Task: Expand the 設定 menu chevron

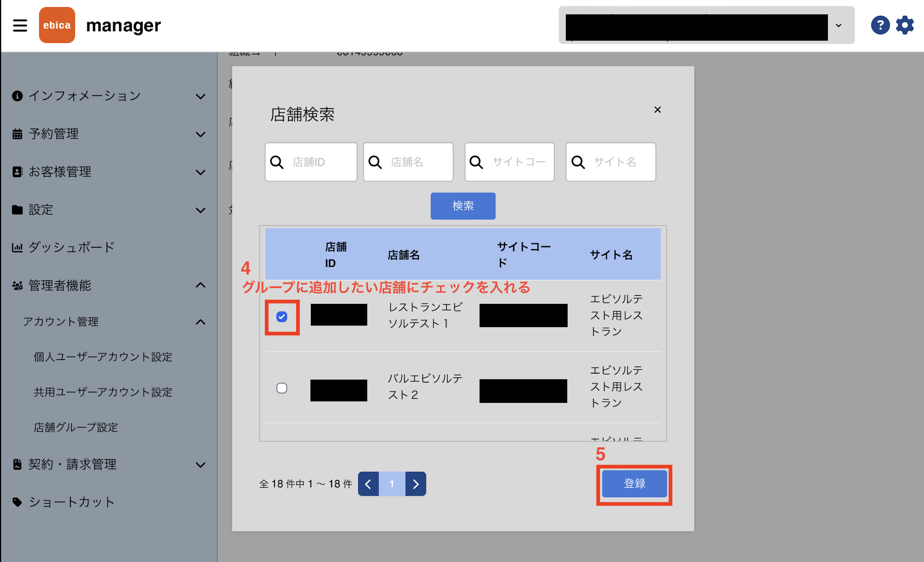Action: pyautogui.click(x=201, y=210)
